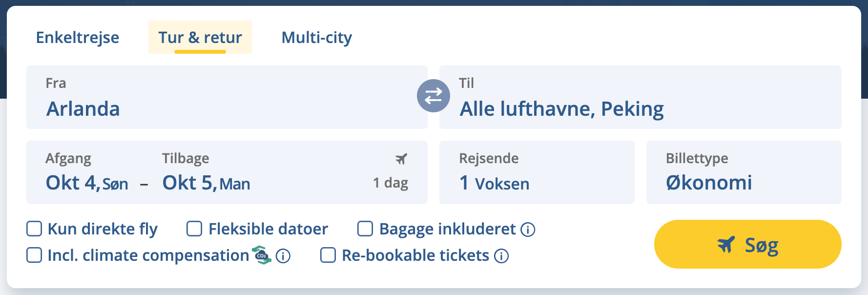The image size is (868, 295).
Task: Check the Fleksible datoer option
Action: 195,229
